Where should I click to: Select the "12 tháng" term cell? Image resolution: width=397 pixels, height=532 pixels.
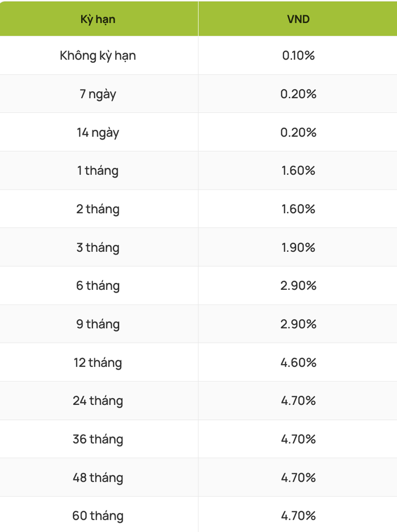[x=98, y=362]
